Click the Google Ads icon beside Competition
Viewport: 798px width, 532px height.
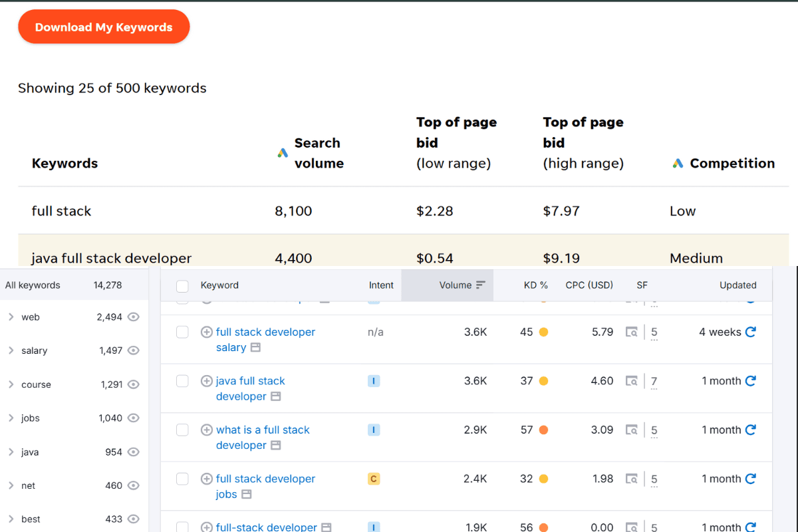click(678, 163)
